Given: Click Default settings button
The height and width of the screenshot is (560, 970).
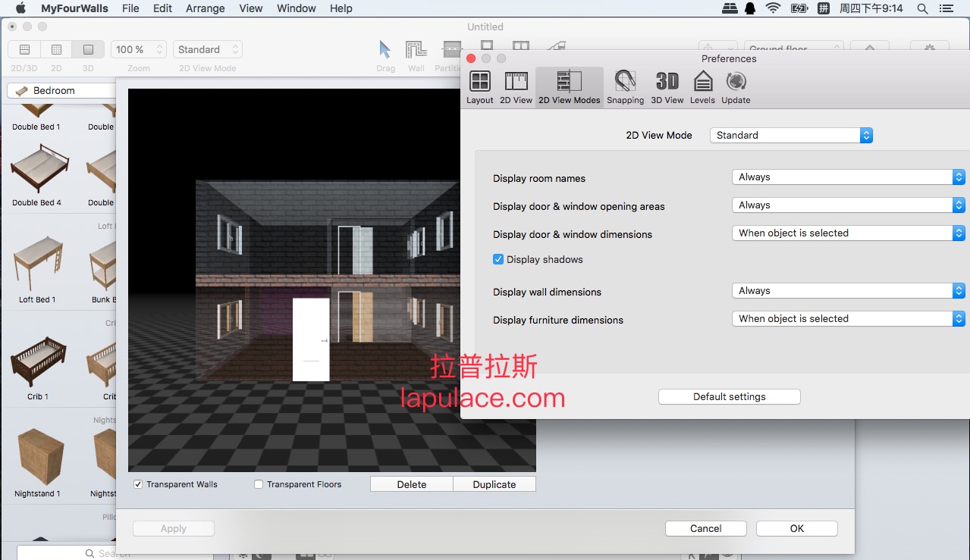Looking at the screenshot, I should coord(730,397).
